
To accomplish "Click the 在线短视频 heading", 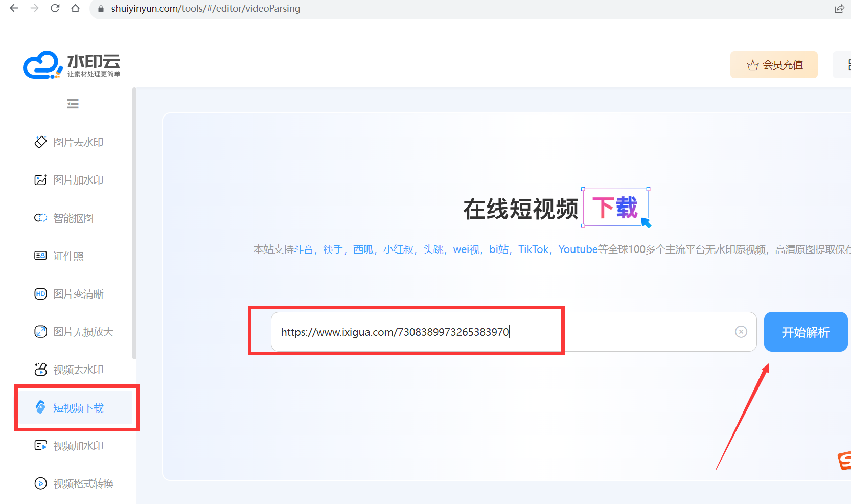I will pos(520,209).
